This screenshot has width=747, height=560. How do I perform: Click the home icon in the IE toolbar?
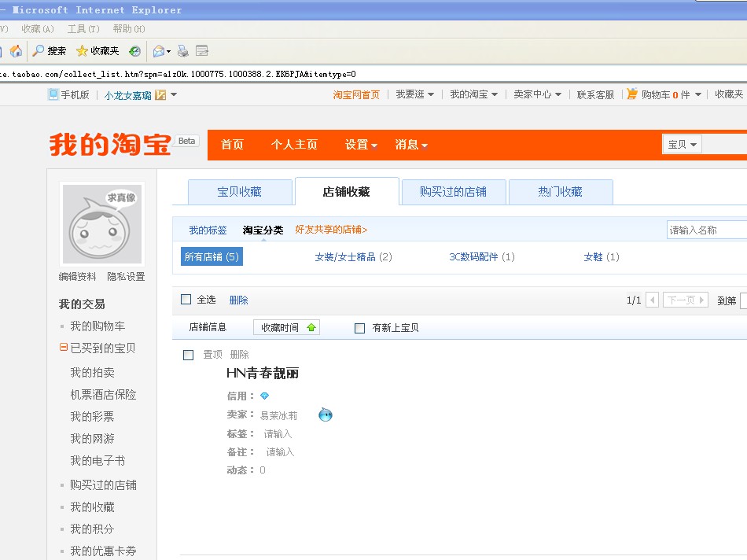(x=16, y=50)
